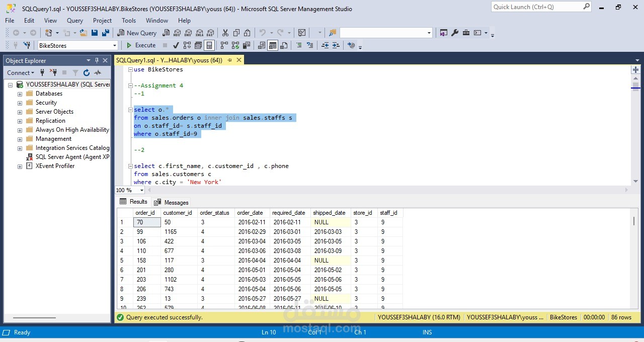This screenshot has width=644, height=342.
Task: Click the Object Explorer Activity Monitor icon
Action: pos(98,73)
